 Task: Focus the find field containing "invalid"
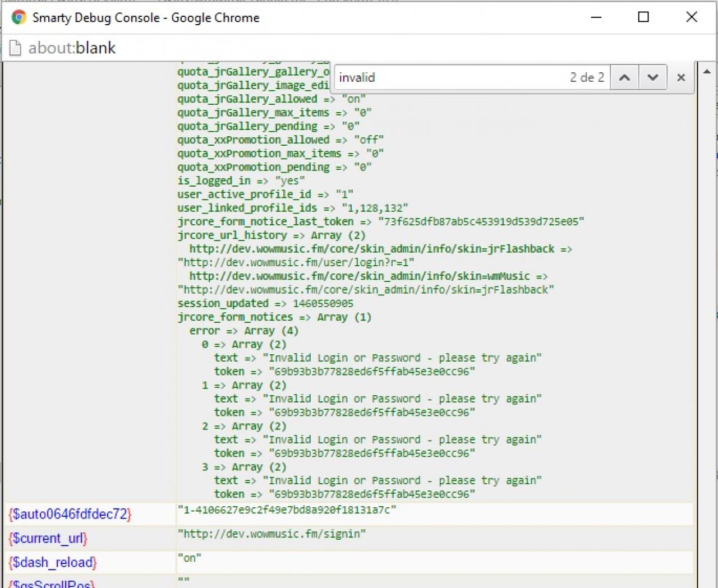(449, 77)
